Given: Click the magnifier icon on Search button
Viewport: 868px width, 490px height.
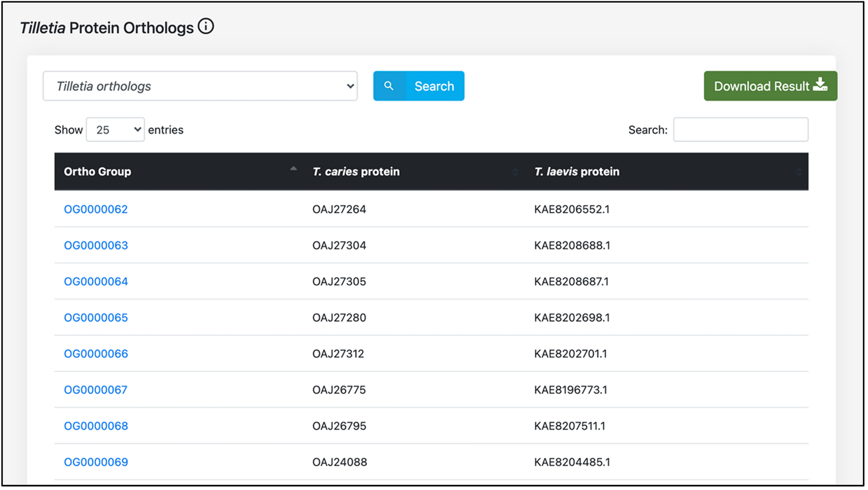Looking at the screenshot, I should point(389,86).
